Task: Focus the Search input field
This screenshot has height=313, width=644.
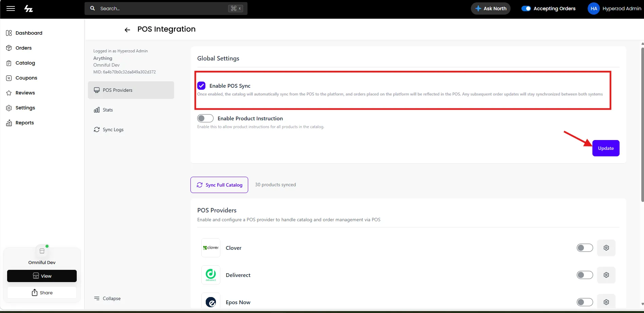Action: coord(166,8)
